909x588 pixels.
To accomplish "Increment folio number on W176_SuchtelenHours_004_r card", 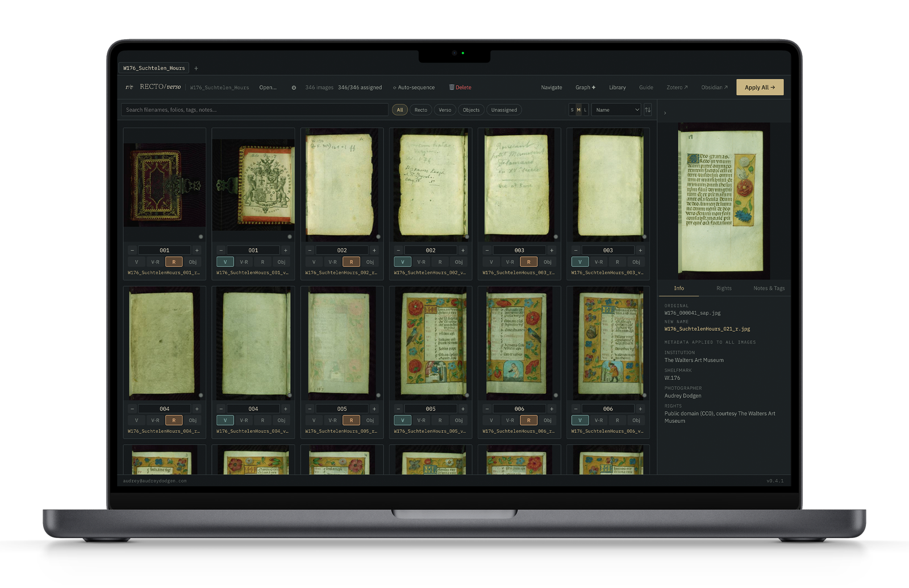I will (x=197, y=408).
